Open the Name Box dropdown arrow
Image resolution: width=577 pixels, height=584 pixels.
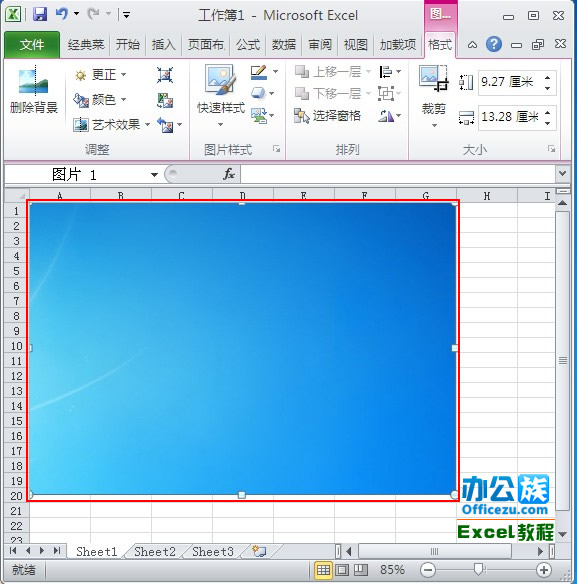tap(154, 175)
